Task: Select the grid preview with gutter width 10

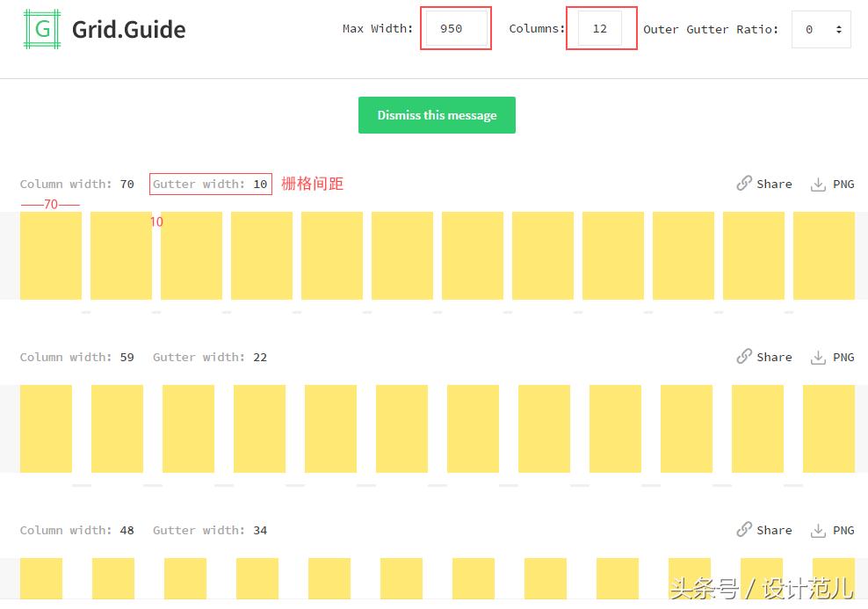Action: coord(437,256)
